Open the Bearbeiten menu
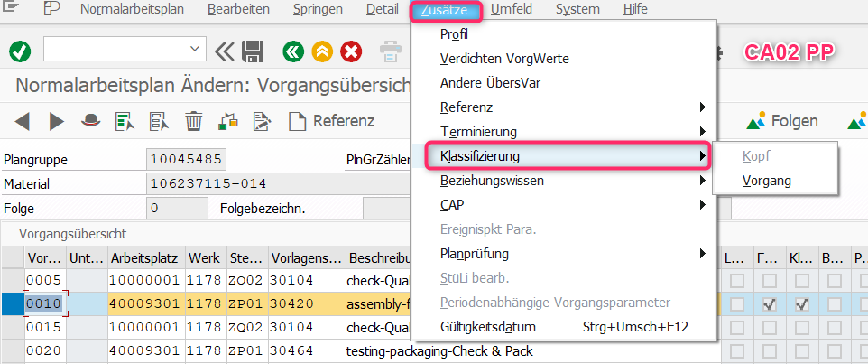Viewport: 868px width, 364px height. (x=237, y=10)
